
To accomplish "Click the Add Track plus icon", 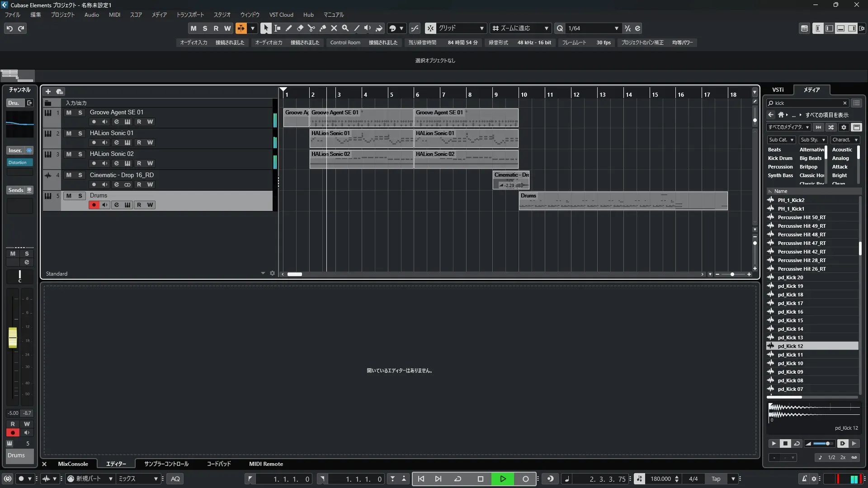I will pos(48,91).
